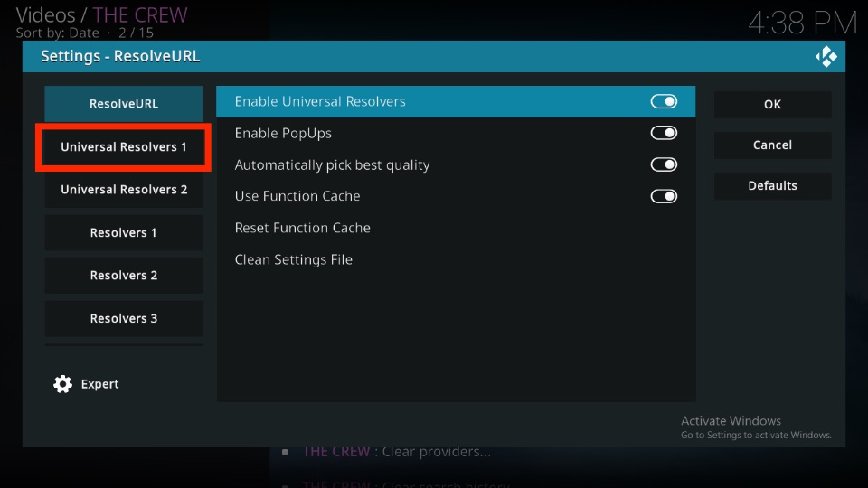Toggle Use Function Cache switch
Screen dimensions: 868x488
pos(664,196)
